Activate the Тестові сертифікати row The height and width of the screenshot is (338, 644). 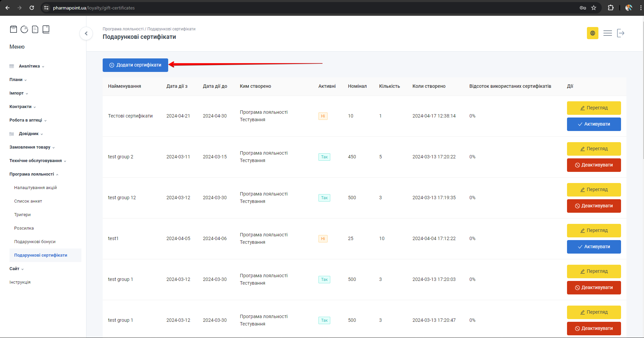pos(594,124)
